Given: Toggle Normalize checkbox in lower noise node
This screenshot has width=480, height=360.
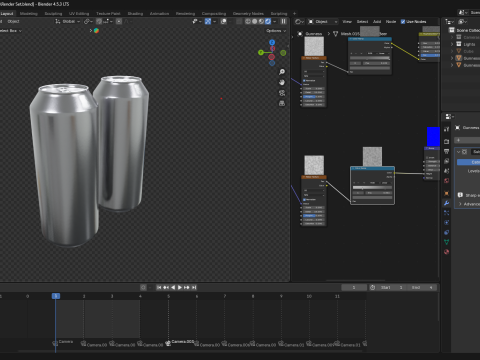Looking at the screenshot, I should click(x=304, y=199).
